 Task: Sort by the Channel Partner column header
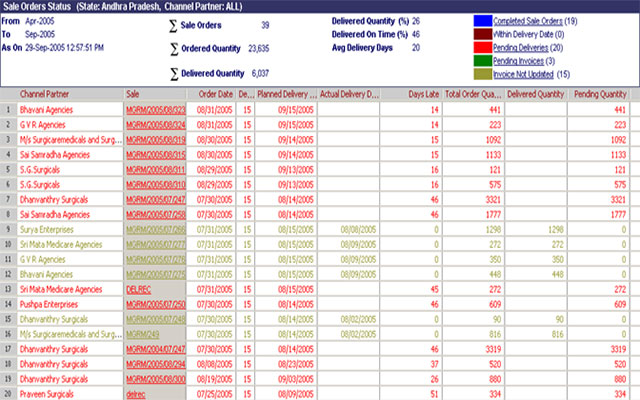click(x=70, y=94)
